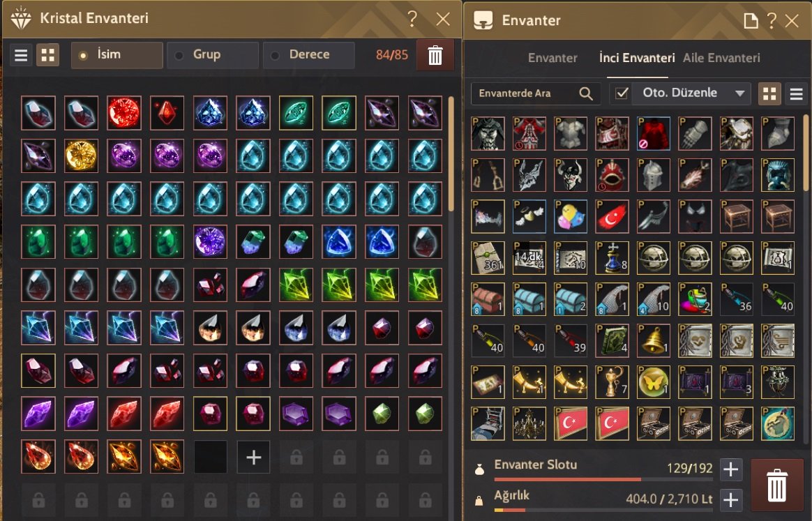This screenshot has width=812, height=521.
Task: Click the yellow round crystal swatch
Action: [81, 156]
